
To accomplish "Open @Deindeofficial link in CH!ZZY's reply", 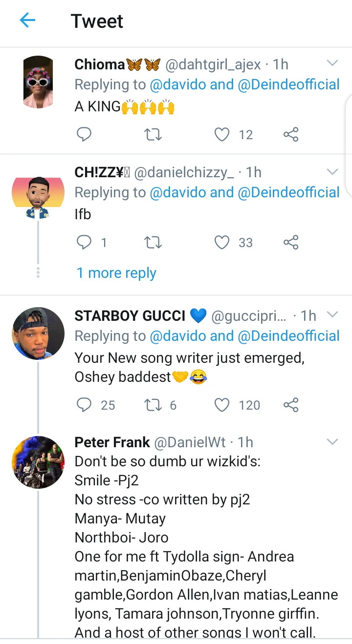I will (288, 192).
